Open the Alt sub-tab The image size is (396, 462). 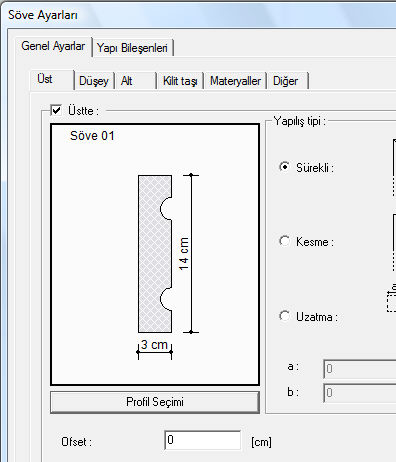pyautogui.click(x=135, y=81)
